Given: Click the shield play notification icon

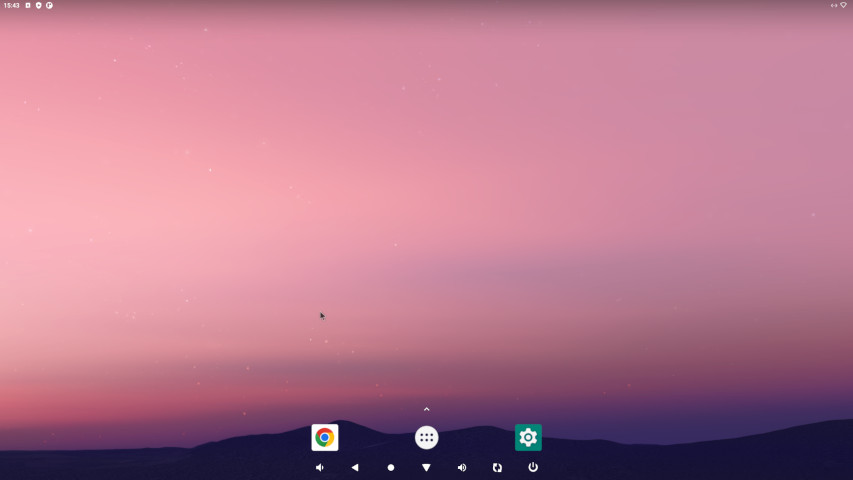Looking at the screenshot, I should [x=39, y=5].
